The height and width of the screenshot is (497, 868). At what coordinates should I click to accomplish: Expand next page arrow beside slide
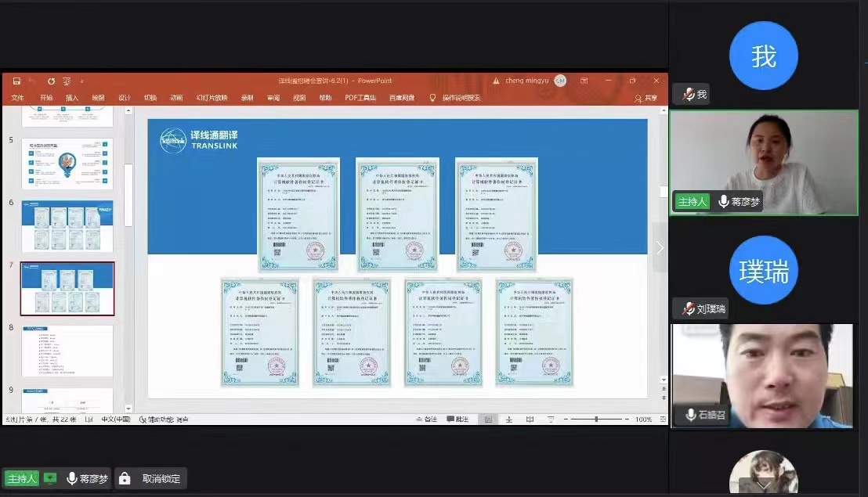coord(660,247)
